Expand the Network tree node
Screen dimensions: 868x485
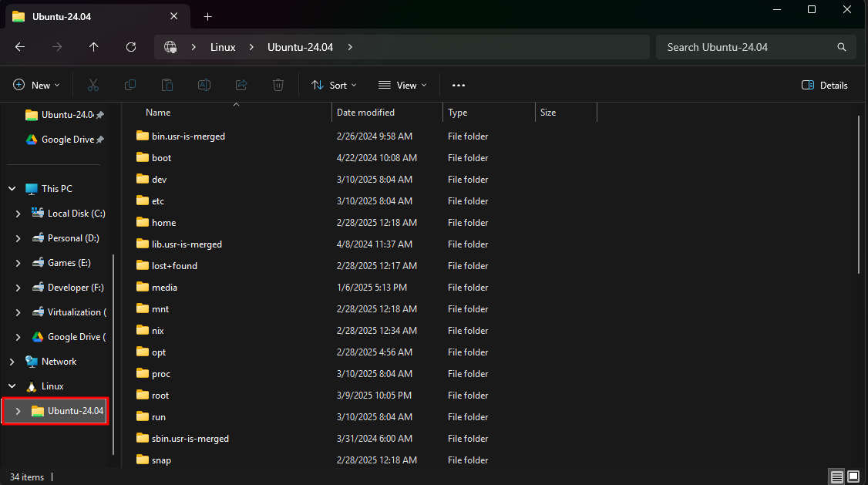(12, 362)
